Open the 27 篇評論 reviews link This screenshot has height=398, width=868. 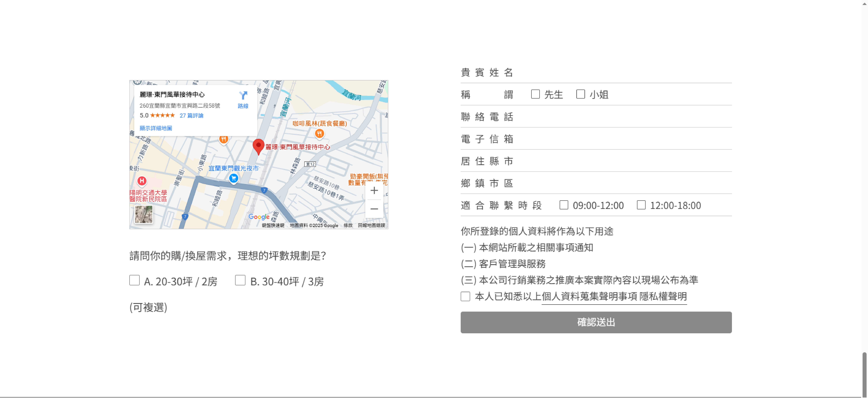point(191,116)
